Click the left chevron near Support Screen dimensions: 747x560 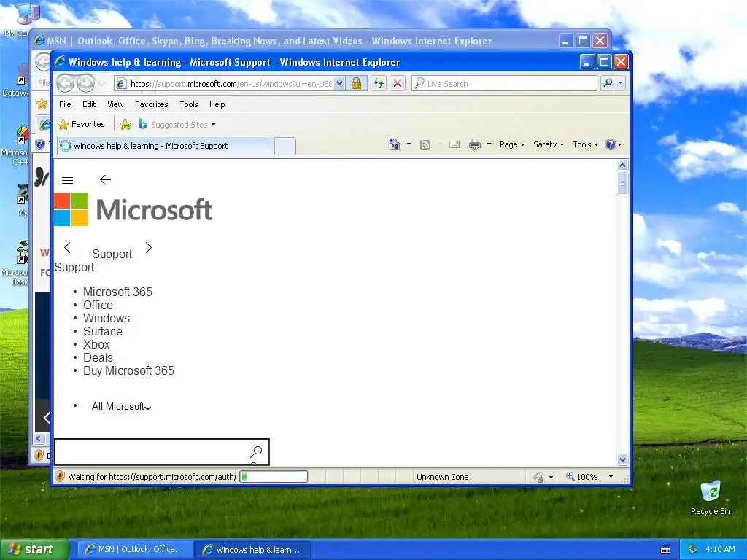[x=67, y=248]
